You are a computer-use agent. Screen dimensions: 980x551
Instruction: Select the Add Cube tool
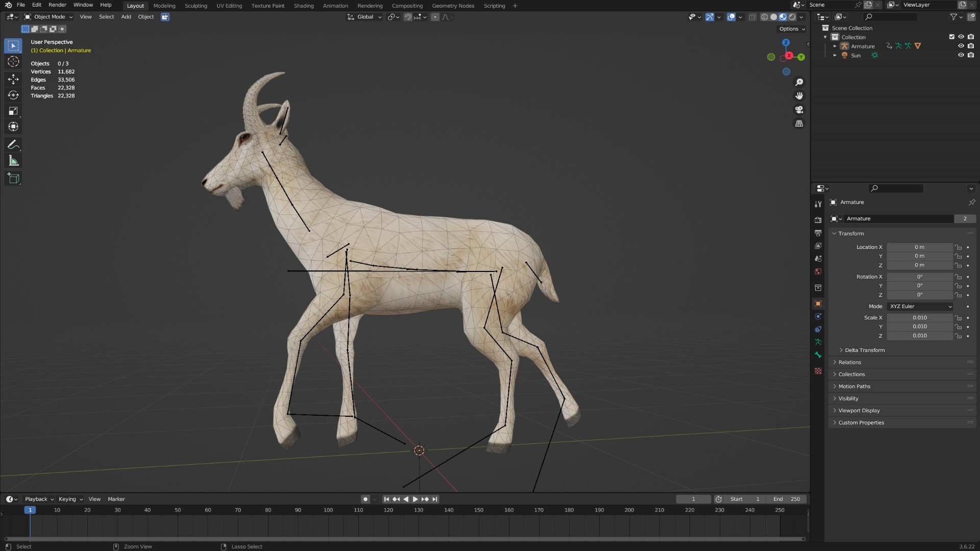13,179
